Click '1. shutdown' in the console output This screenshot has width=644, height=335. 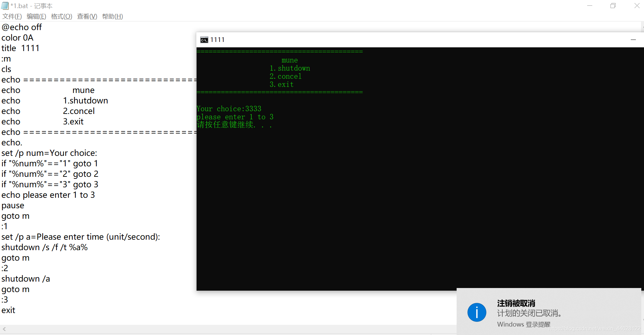pos(290,68)
